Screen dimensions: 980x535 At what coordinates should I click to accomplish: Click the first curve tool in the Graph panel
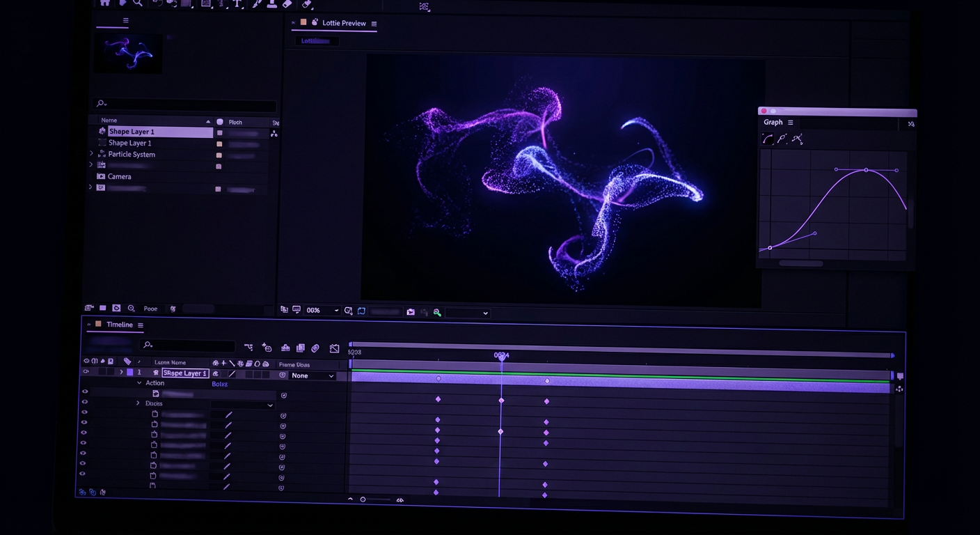[768, 139]
